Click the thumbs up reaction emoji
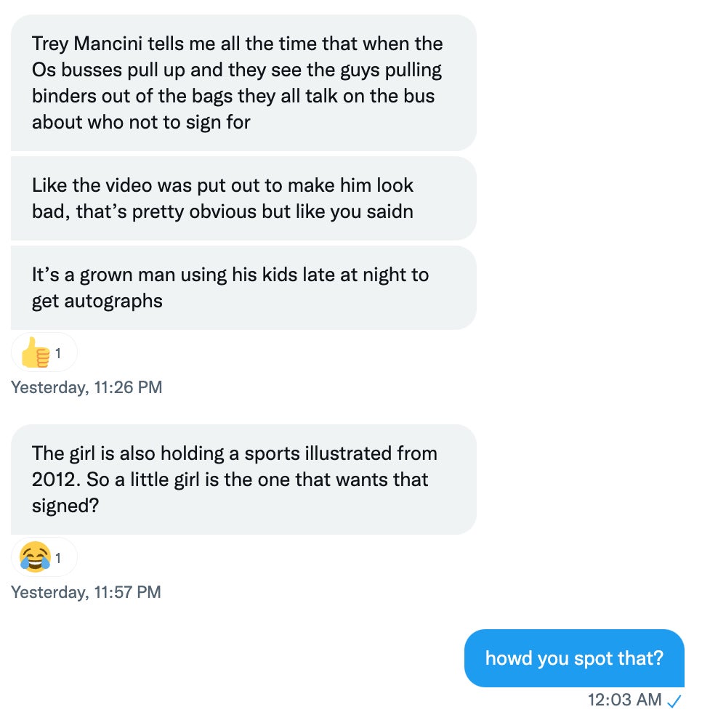The image size is (702, 728). (34, 354)
